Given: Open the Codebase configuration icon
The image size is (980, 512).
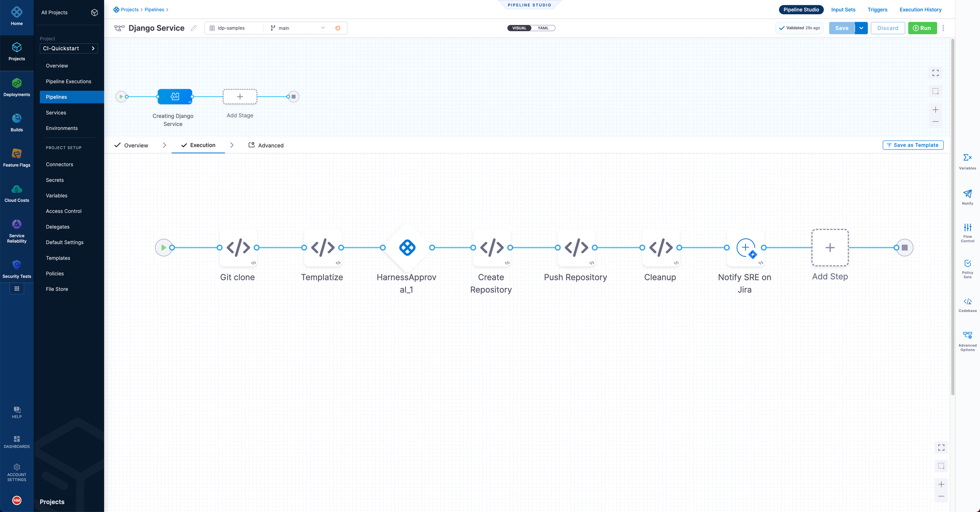Looking at the screenshot, I should click(967, 302).
